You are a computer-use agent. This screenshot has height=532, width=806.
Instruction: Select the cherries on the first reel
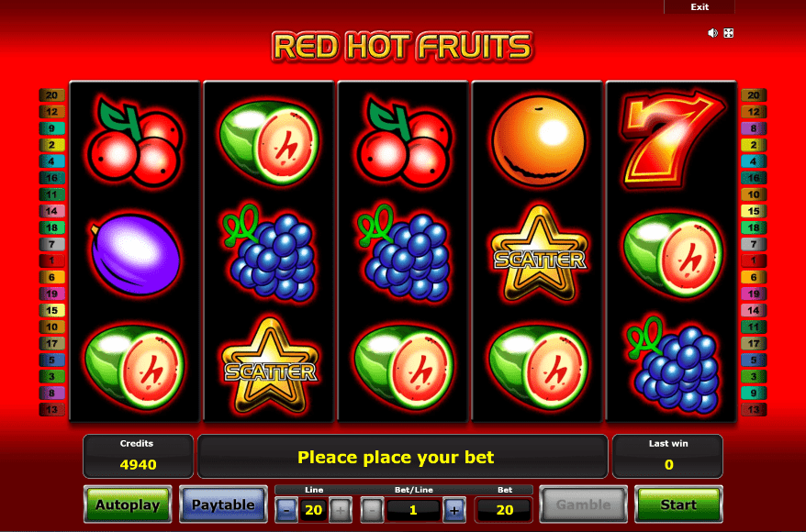(x=136, y=140)
